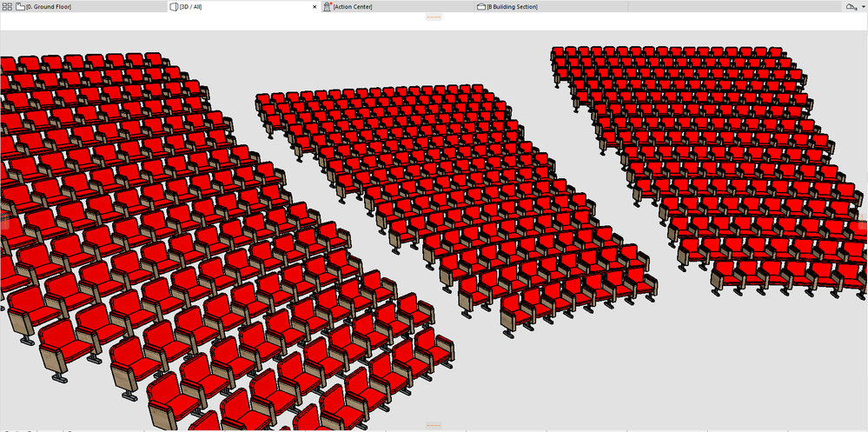
Task: Click the Ground Floor plan tab icon
Action: (21, 7)
